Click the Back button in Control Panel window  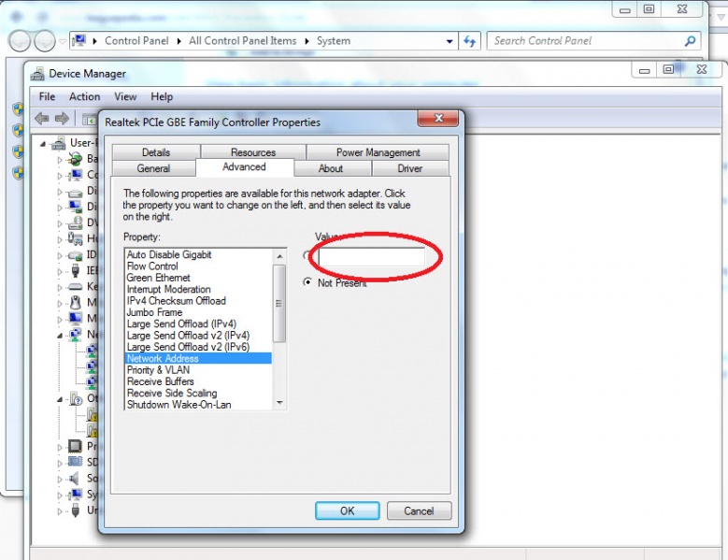20,41
